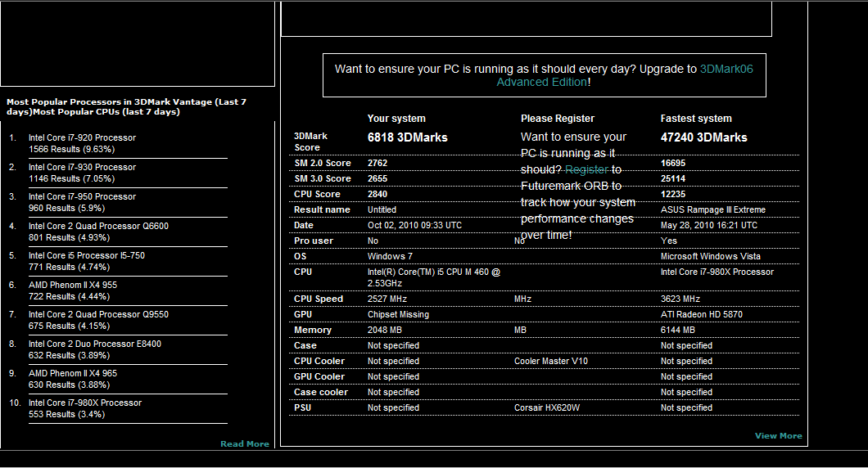The width and height of the screenshot is (868, 468).
Task: Click Intel(R) Core(TM) i5 CPU M 460 value
Action: click(434, 277)
